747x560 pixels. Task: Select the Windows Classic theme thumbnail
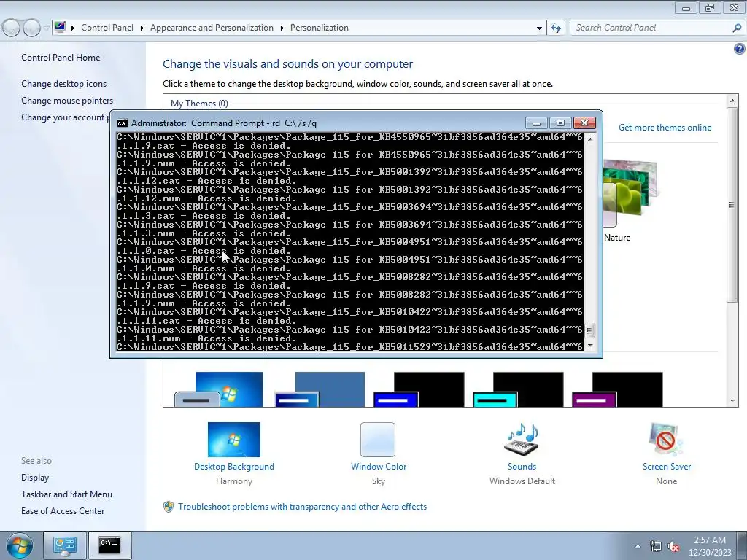point(320,389)
